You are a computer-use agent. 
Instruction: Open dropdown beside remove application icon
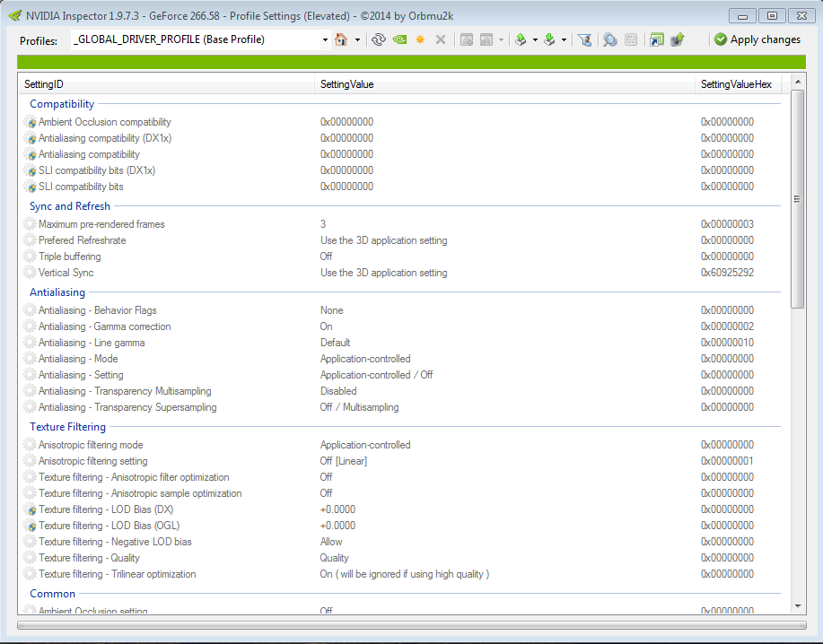[x=501, y=39]
